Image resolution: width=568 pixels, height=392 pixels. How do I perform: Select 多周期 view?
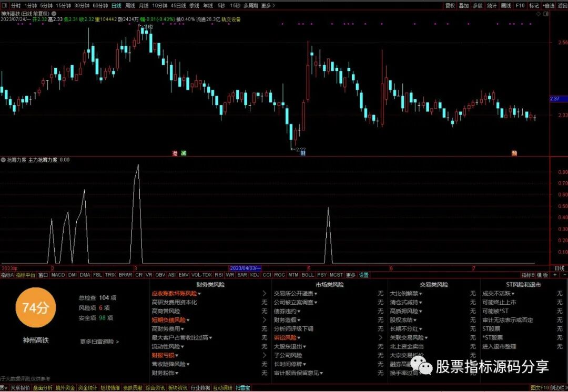click(x=251, y=6)
